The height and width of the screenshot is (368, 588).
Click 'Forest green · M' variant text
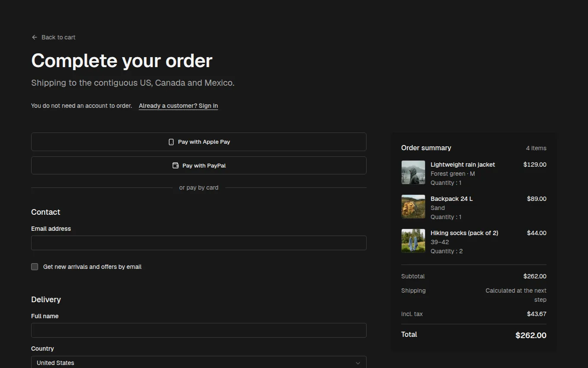pyautogui.click(x=453, y=174)
